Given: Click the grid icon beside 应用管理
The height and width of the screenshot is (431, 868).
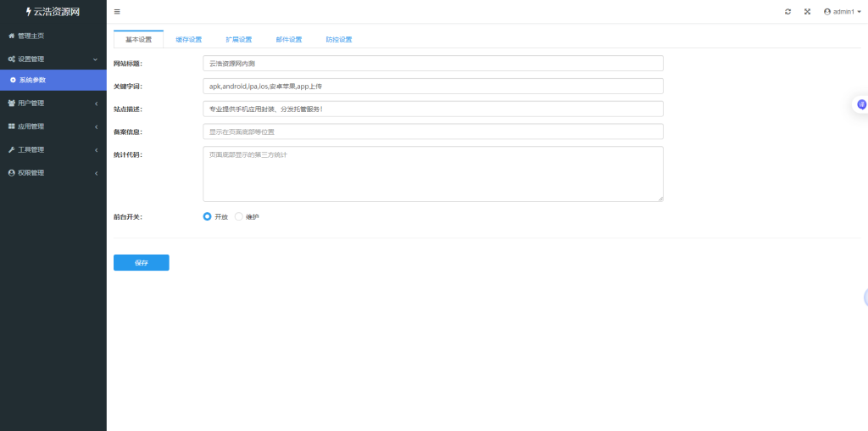Looking at the screenshot, I should (11, 126).
